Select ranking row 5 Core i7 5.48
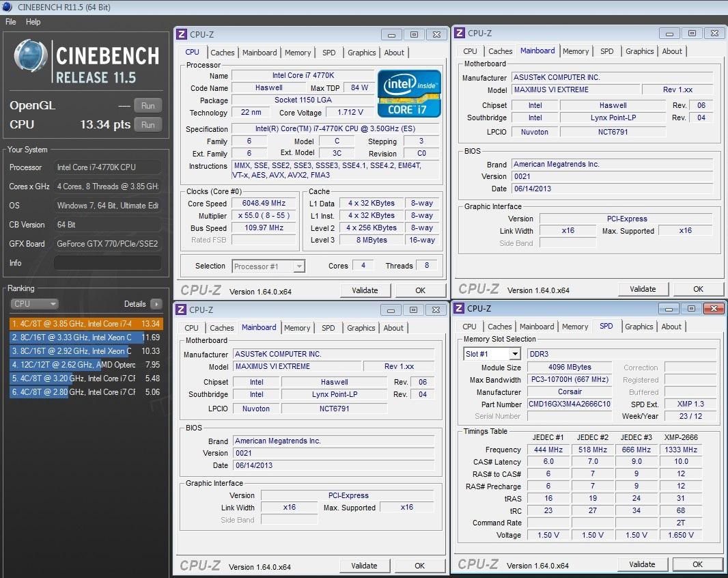The image size is (728, 578). point(86,379)
